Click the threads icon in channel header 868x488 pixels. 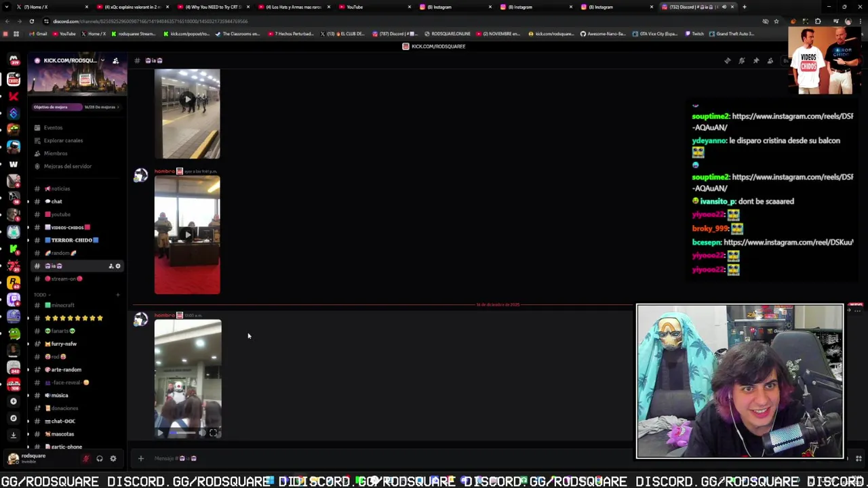click(728, 61)
